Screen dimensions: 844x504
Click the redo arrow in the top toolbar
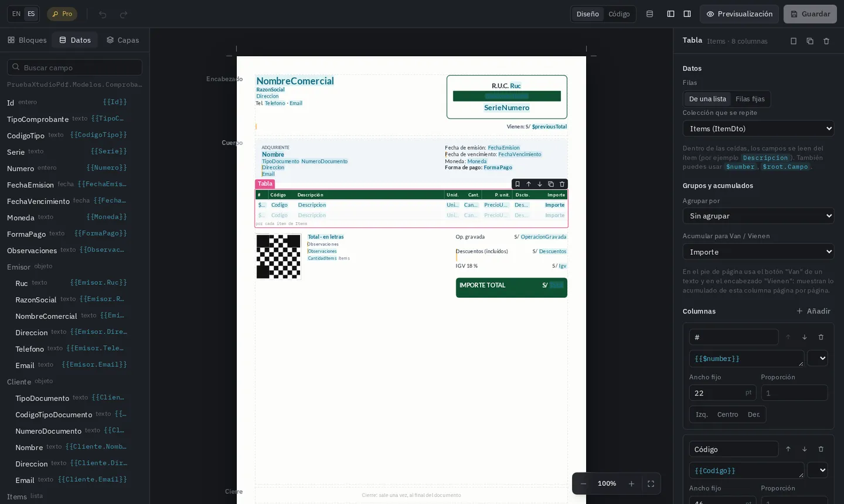pyautogui.click(x=124, y=14)
